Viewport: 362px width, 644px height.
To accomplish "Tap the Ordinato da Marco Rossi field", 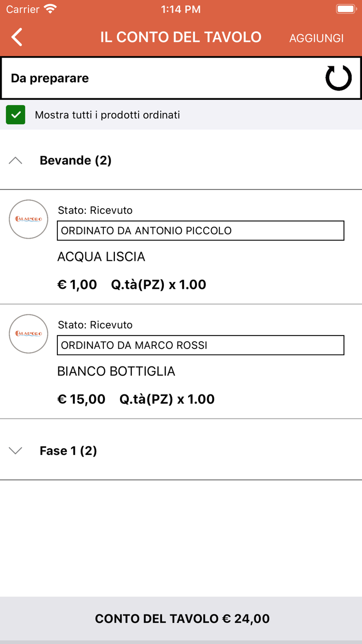I will [200, 345].
